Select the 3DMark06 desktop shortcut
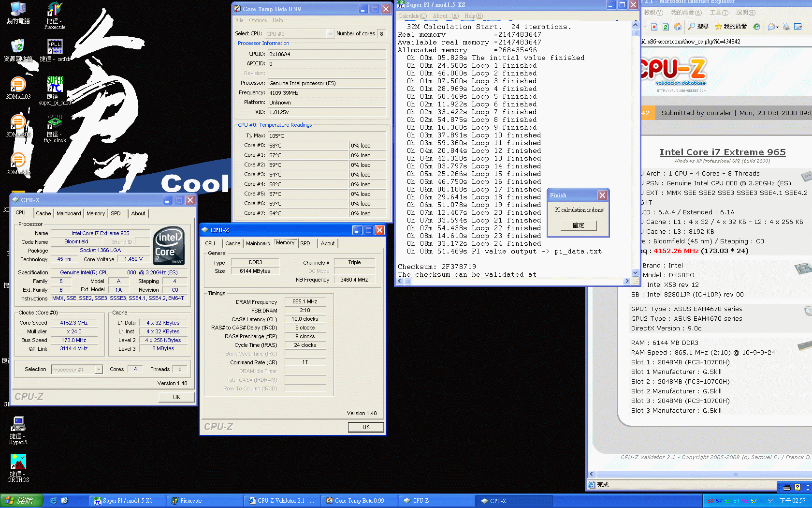The image size is (812, 508). coord(18,164)
